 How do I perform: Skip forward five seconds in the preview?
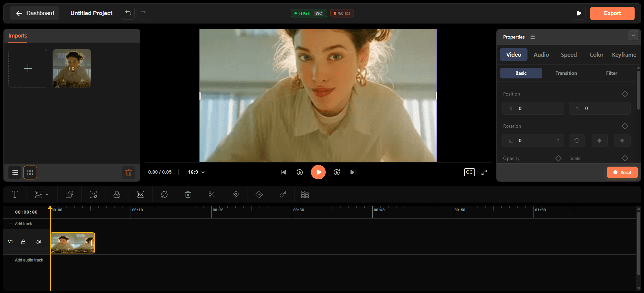(337, 172)
